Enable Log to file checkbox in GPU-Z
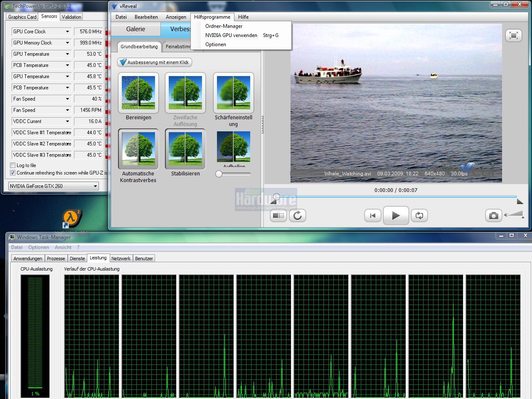Screen dimensions: 532x399 pos(12,165)
